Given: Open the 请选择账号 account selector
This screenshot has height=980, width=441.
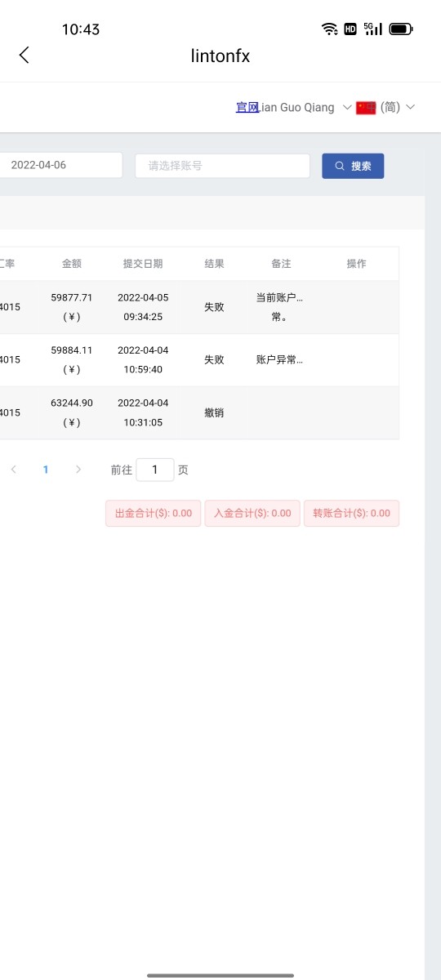Looking at the screenshot, I should (x=222, y=166).
